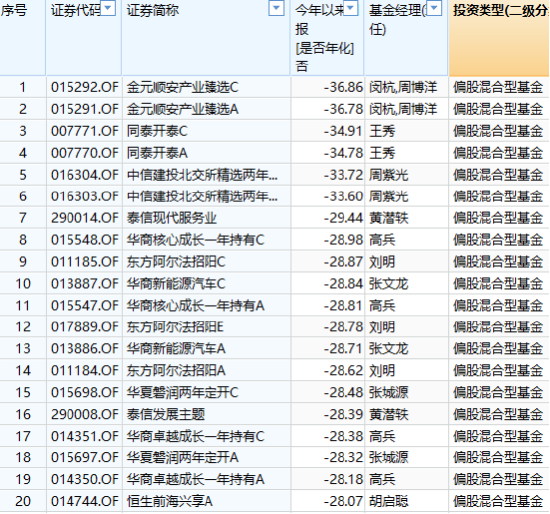This screenshot has height=514, width=550.
Task: Open the 证券简称 column filter dropdown
Action: [x=276, y=8]
